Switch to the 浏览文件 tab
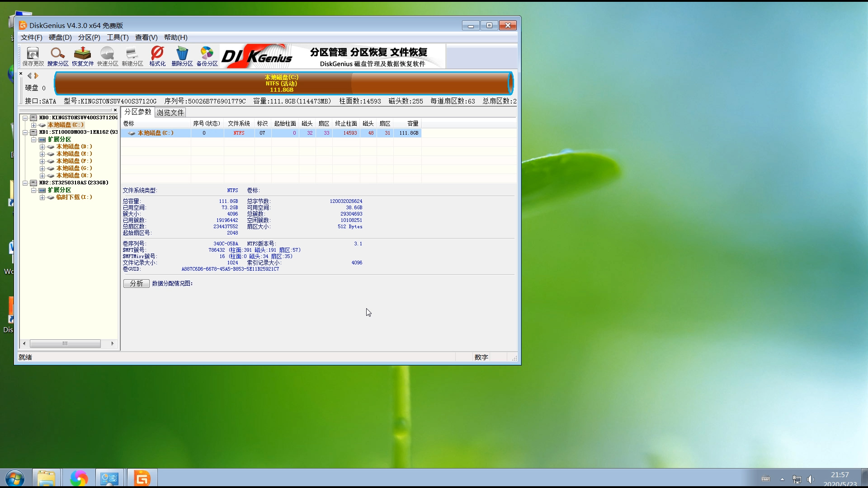 170,113
